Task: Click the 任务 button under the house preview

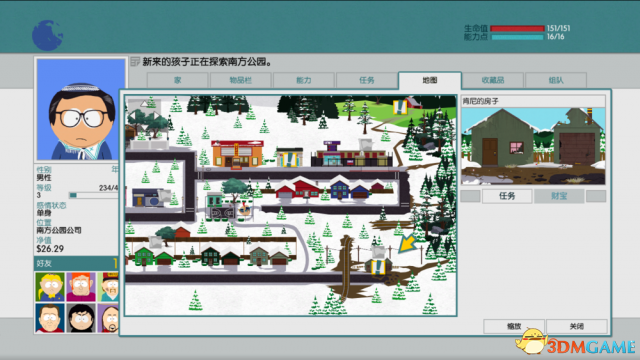Action: pos(507,196)
